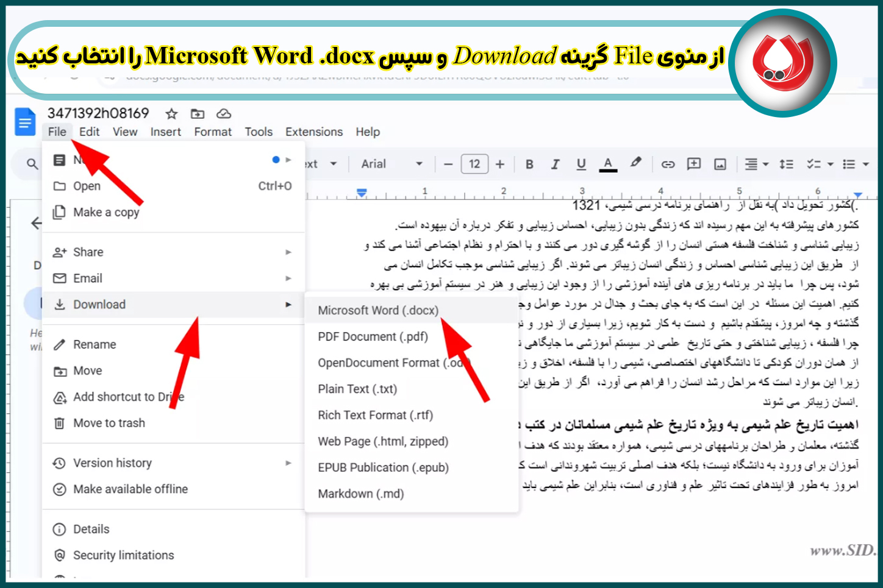
Task: Select Microsoft Word (.docx) download option
Action: click(377, 310)
